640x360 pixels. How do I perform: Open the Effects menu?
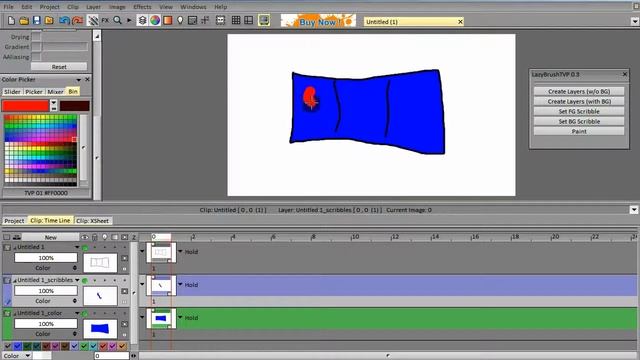[x=142, y=7]
